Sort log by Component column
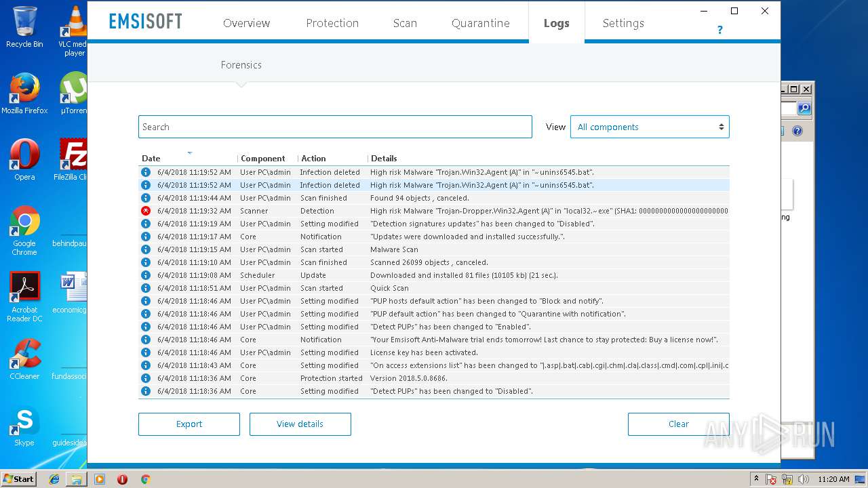868x488 pixels. (262, 159)
